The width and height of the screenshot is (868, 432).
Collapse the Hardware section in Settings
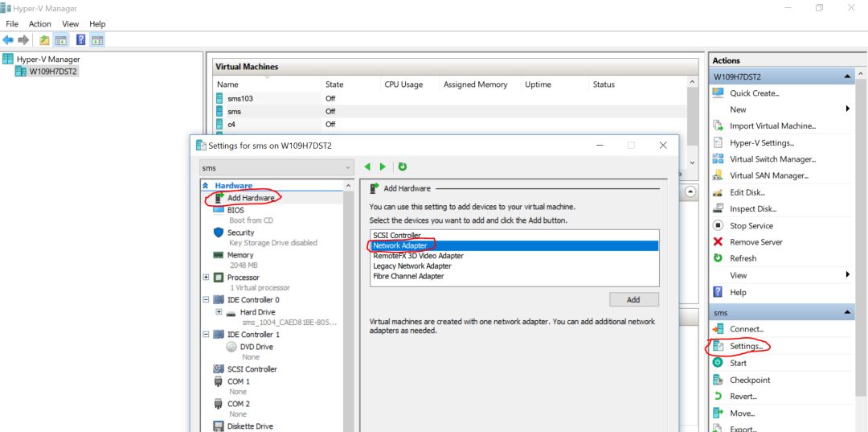pos(206,186)
